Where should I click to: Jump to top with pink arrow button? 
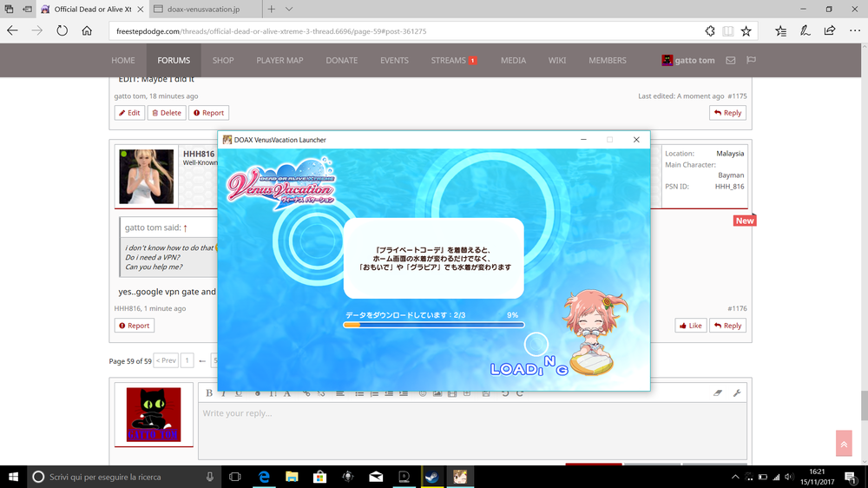click(x=844, y=444)
